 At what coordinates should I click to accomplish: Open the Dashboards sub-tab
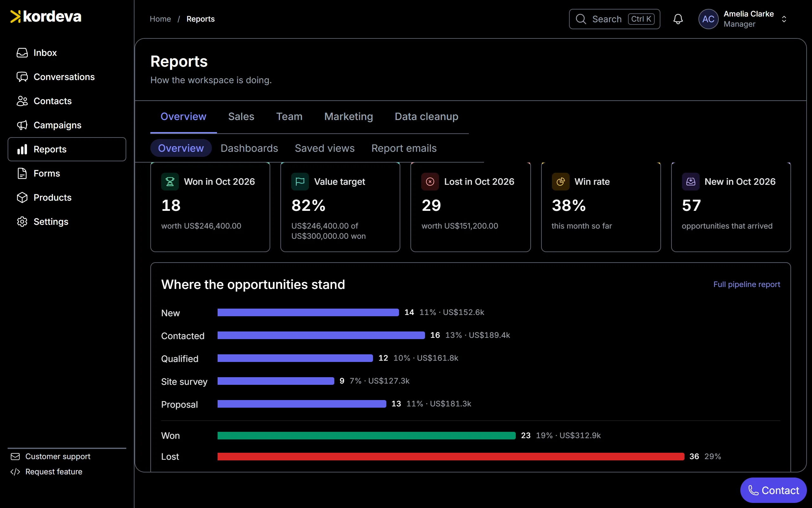point(249,148)
